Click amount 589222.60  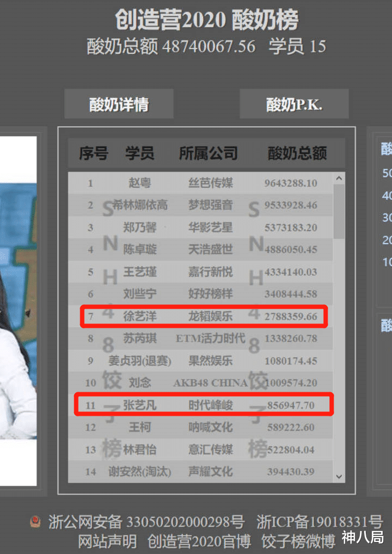click(x=290, y=427)
